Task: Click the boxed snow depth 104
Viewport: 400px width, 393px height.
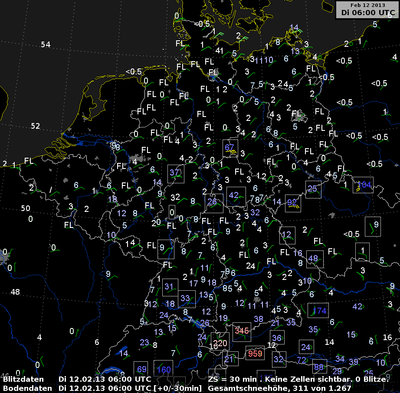Action: [x=363, y=185]
